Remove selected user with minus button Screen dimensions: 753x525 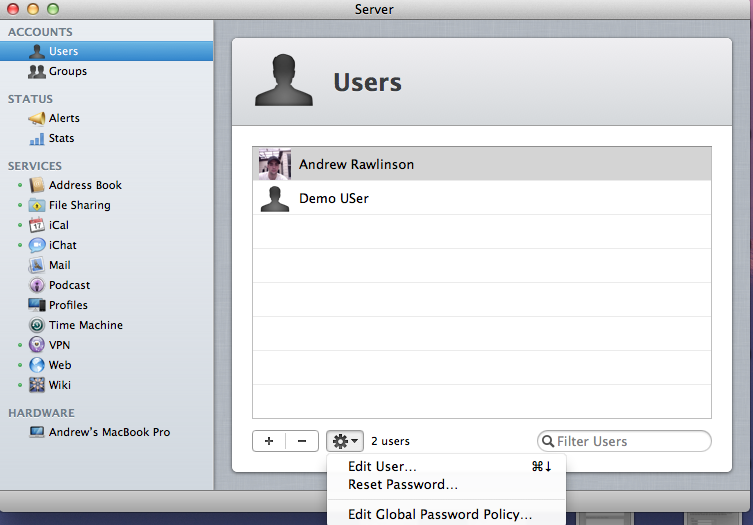point(302,441)
